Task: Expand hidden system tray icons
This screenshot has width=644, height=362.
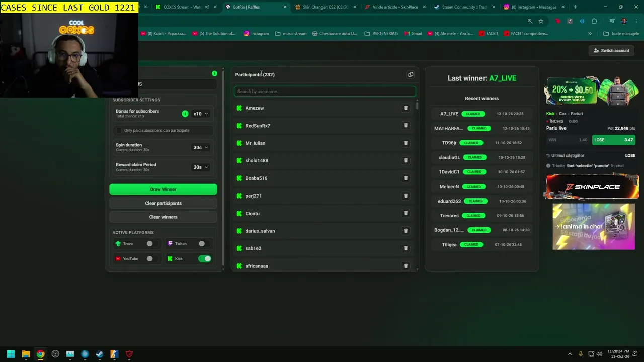Action: [x=570, y=354]
